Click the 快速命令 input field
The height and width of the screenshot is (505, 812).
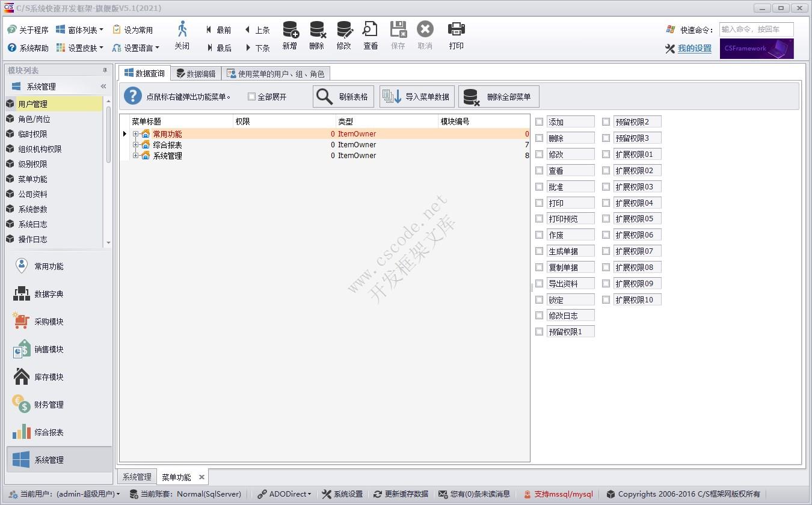(x=756, y=29)
